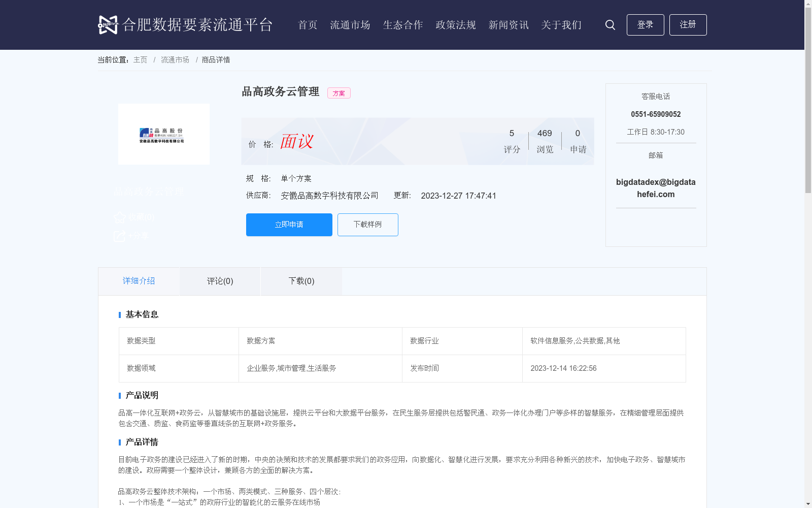
Task: Click the 数据类型 table label cell
Action: 179,341
